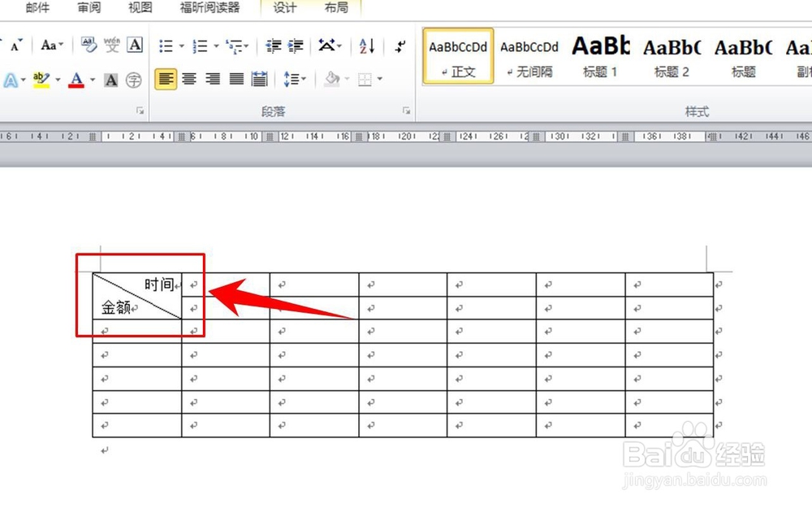Apply the 标题 1 style
The width and height of the screenshot is (812, 508).
(601, 57)
